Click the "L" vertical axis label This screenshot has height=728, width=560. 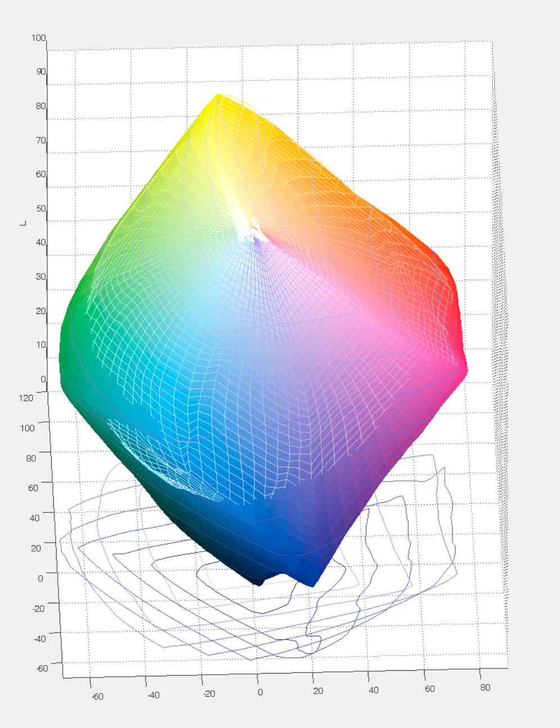[23, 223]
